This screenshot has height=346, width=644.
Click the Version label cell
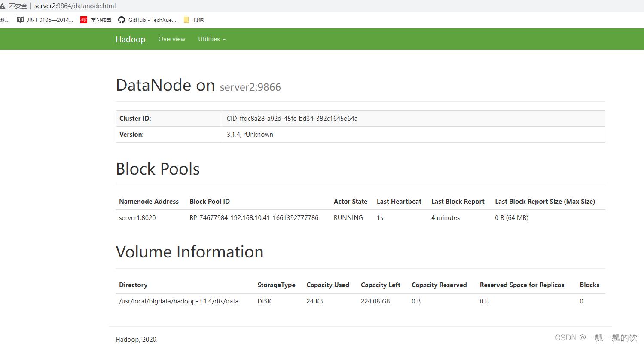[x=169, y=135]
